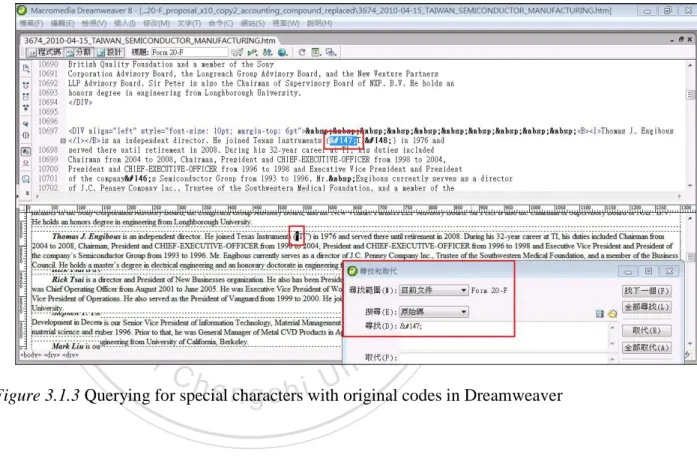The height and width of the screenshot is (476, 697).
Task: Click the Mark Liu name in design view
Action: click(x=68, y=346)
